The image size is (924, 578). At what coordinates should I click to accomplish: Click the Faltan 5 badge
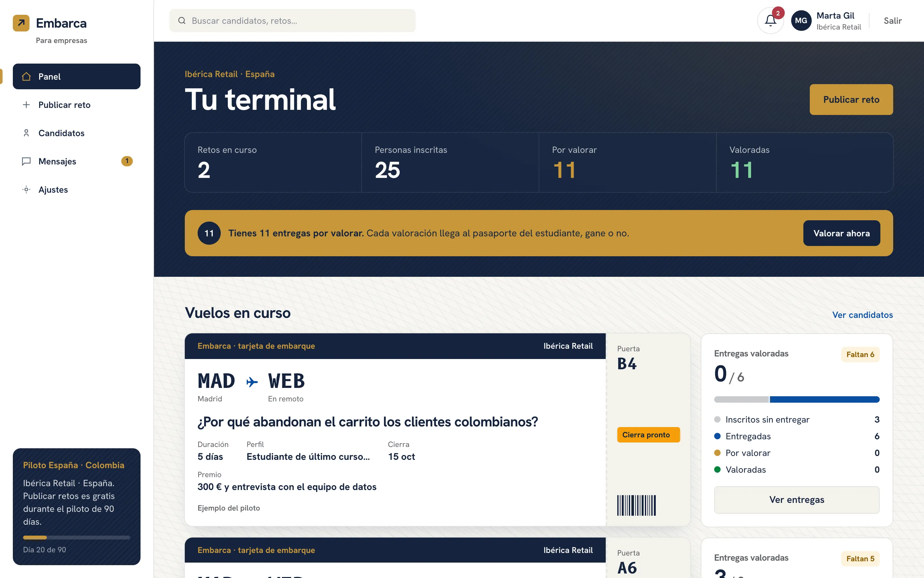860,558
